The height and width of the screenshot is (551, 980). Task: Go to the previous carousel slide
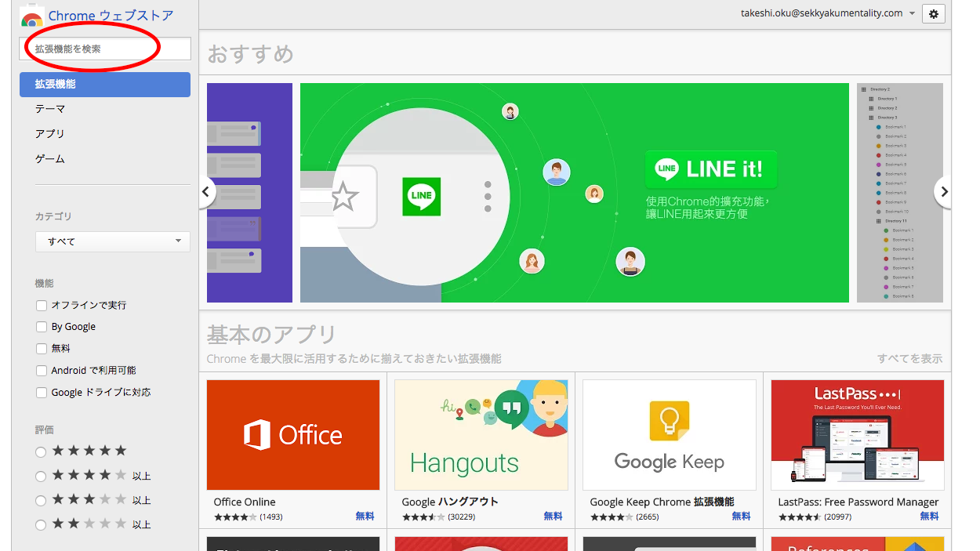pyautogui.click(x=207, y=192)
